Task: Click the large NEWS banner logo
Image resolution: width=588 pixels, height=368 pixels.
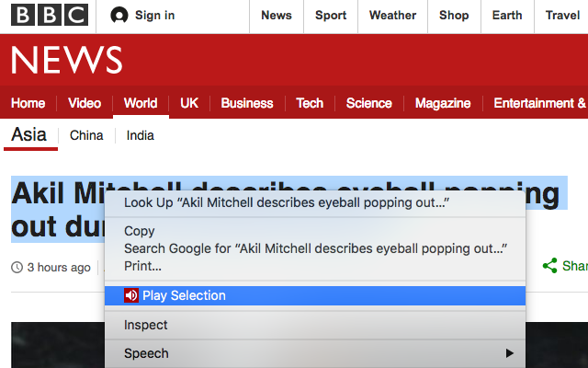Action: (67, 60)
